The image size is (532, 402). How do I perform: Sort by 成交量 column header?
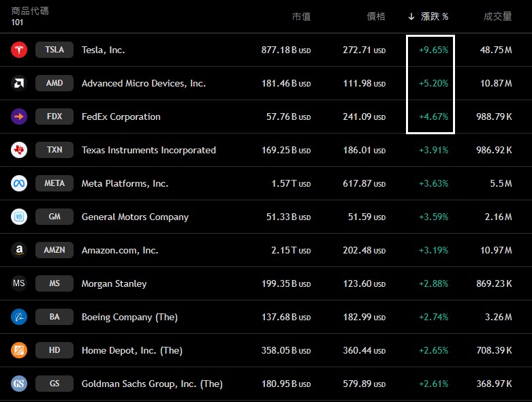(x=497, y=16)
